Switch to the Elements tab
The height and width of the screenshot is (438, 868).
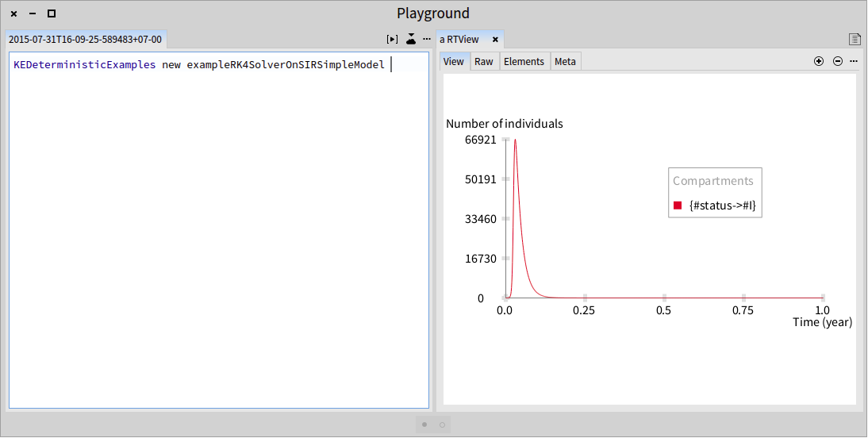click(x=524, y=61)
